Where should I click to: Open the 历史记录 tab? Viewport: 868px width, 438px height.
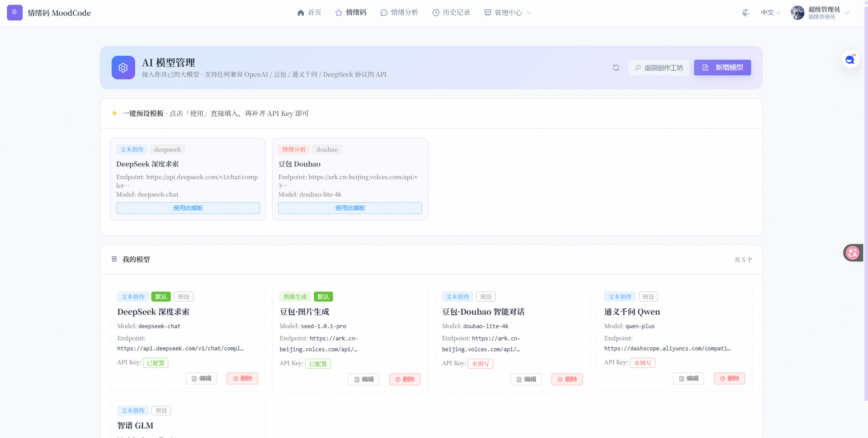click(451, 13)
